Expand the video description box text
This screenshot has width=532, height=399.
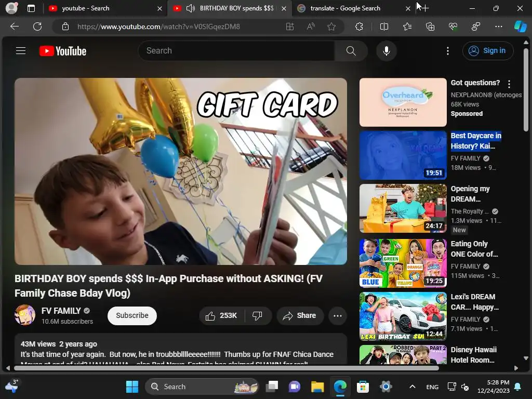coord(180,350)
